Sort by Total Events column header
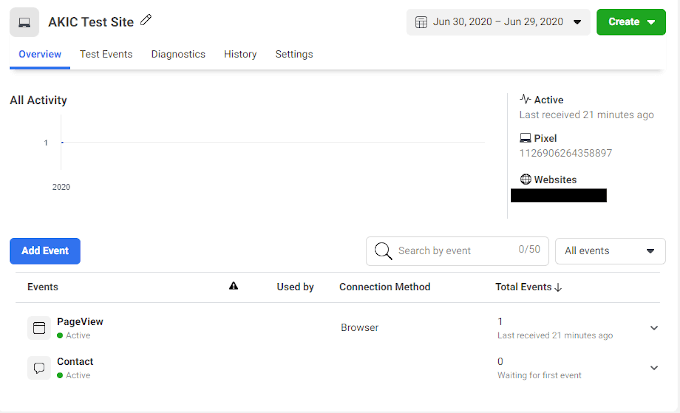The image size is (680, 413). (x=528, y=287)
